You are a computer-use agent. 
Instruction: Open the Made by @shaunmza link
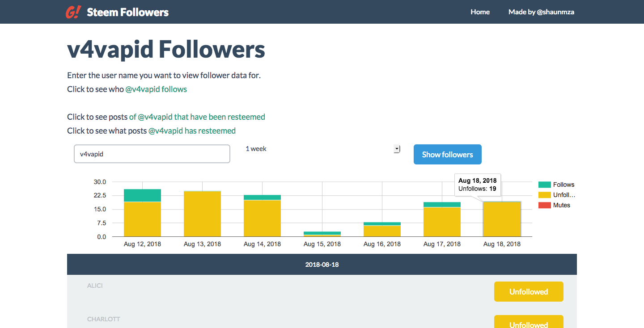(x=541, y=12)
